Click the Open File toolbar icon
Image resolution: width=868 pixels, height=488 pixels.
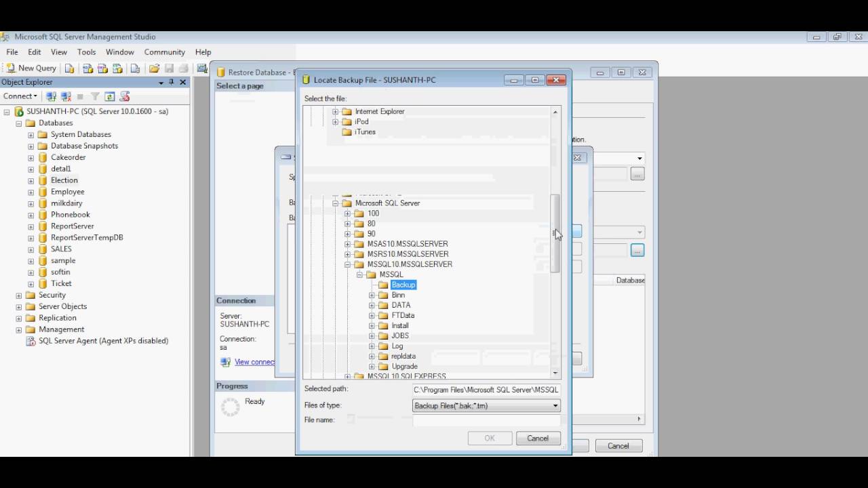pyautogui.click(x=154, y=68)
